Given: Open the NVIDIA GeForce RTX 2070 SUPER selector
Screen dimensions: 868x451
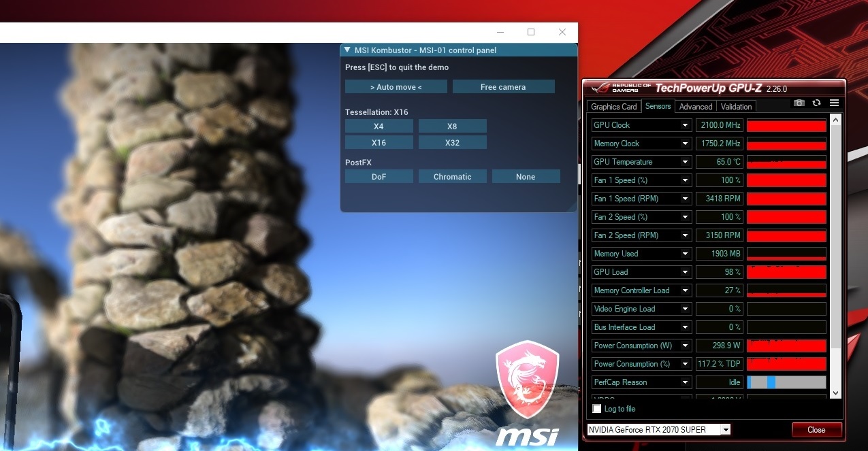Looking at the screenshot, I should pos(658,430).
